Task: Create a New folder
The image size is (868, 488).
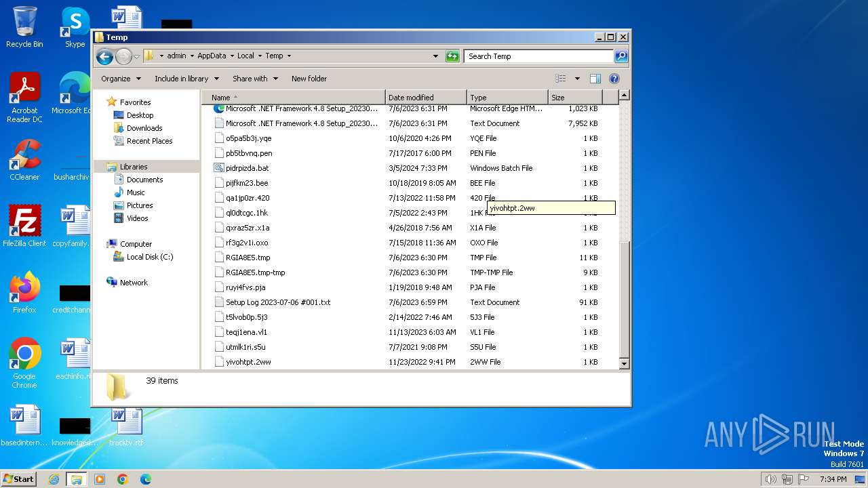Action: point(309,79)
